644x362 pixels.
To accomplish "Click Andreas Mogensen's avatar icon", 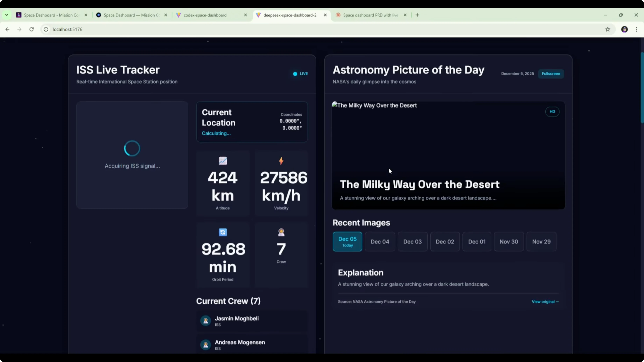I will coord(205,345).
